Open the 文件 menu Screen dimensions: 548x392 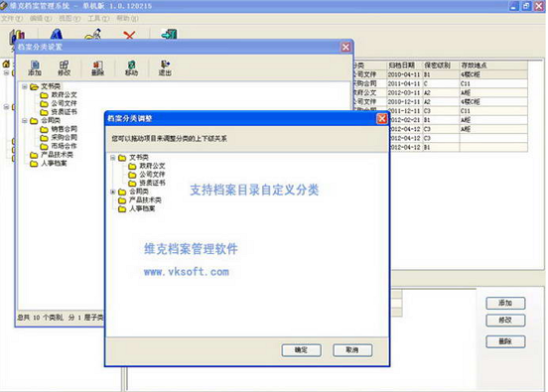(12, 18)
